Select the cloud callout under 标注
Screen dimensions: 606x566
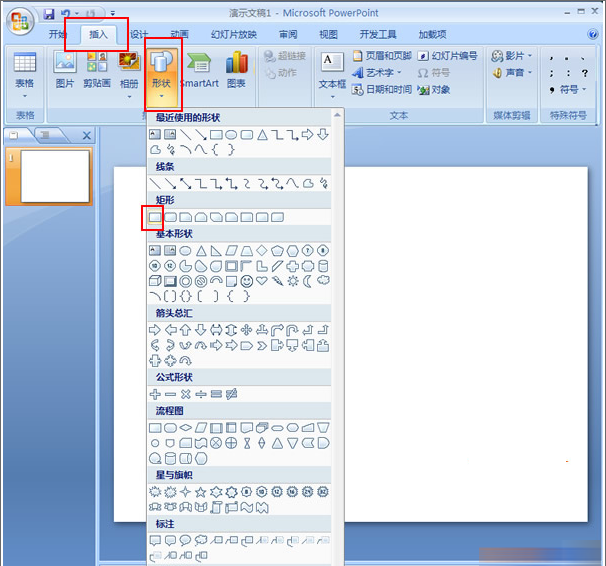[201, 540]
